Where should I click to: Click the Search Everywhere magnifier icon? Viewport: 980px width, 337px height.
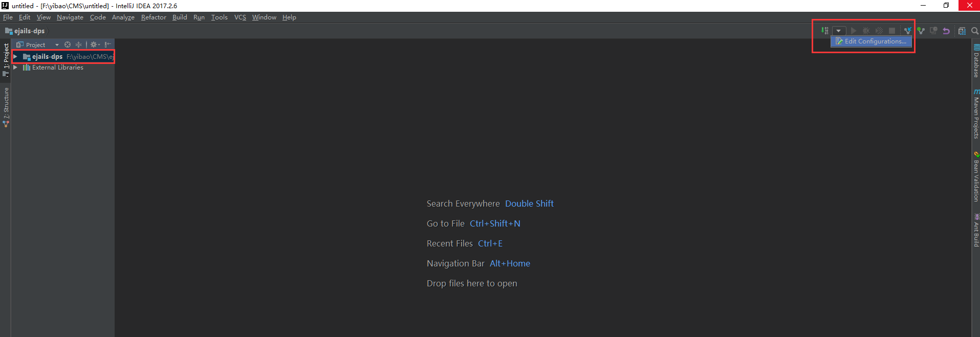[974, 31]
